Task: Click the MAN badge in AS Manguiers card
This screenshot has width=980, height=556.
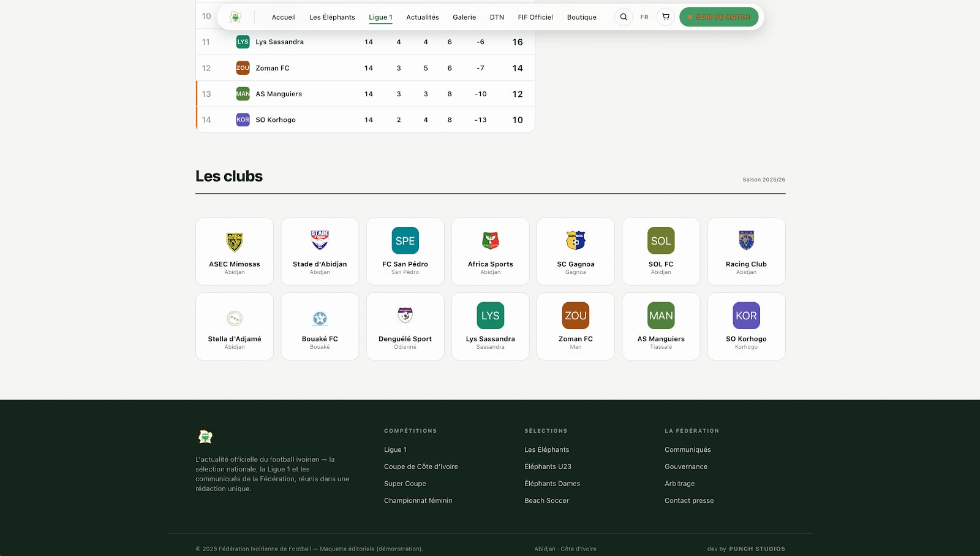Action: [x=661, y=316]
